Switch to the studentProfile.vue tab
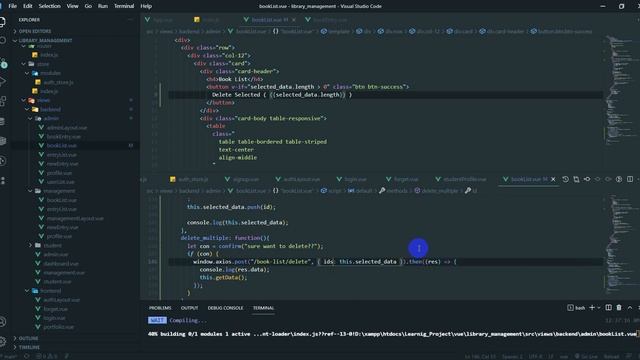 pyautogui.click(x=460, y=179)
